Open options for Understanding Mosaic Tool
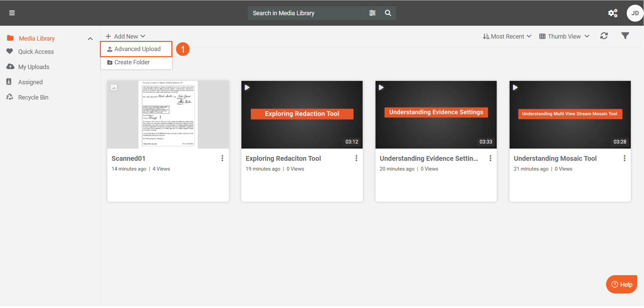 pyautogui.click(x=624, y=158)
